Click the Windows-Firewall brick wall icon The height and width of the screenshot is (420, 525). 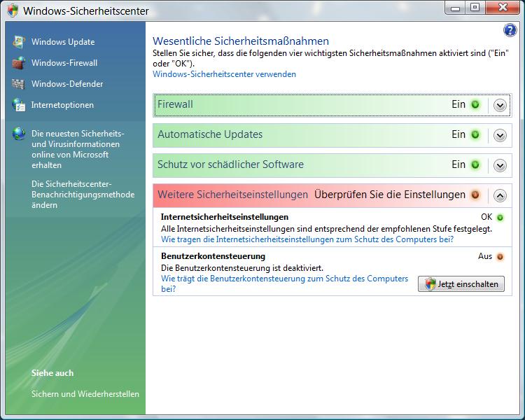tap(19, 62)
